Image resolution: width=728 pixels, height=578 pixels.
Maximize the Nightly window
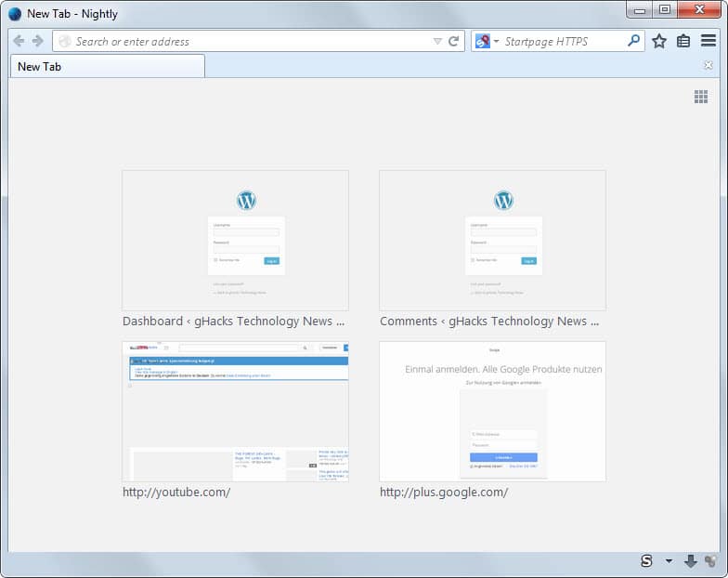665,9
